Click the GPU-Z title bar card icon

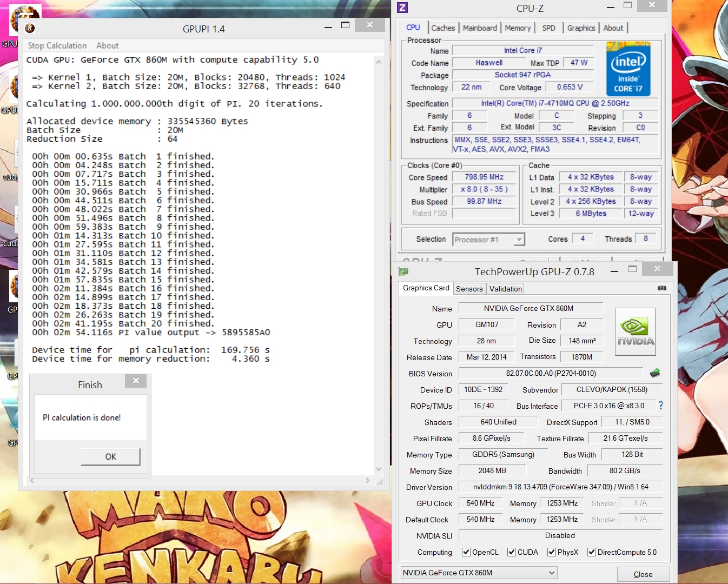click(x=403, y=271)
